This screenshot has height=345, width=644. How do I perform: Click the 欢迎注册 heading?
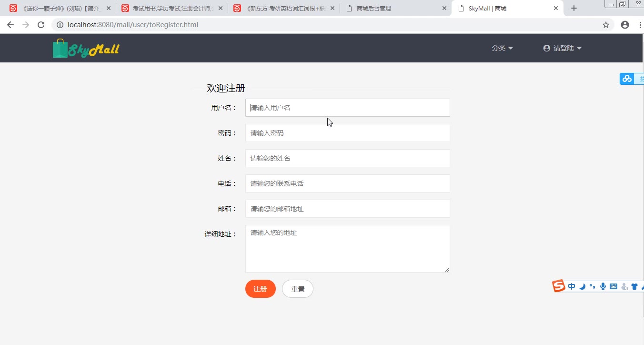point(226,88)
